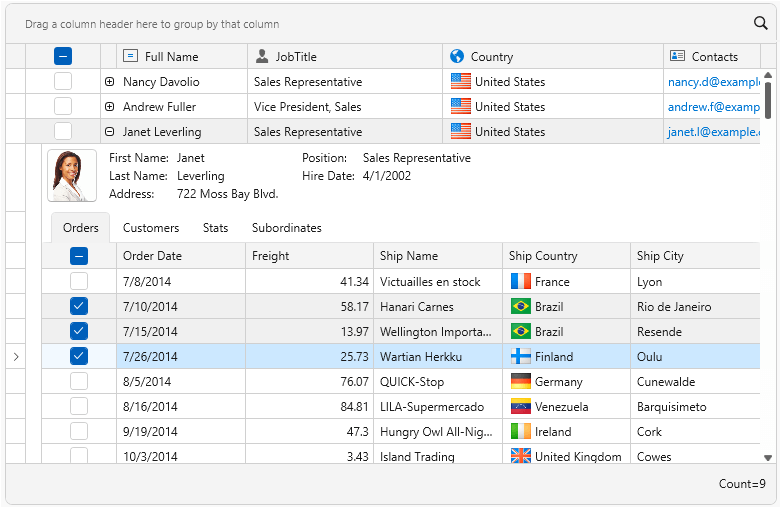This screenshot has width=780, height=508.
Task: Click the Brazil flag in Wellington row
Action: (520, 331)
